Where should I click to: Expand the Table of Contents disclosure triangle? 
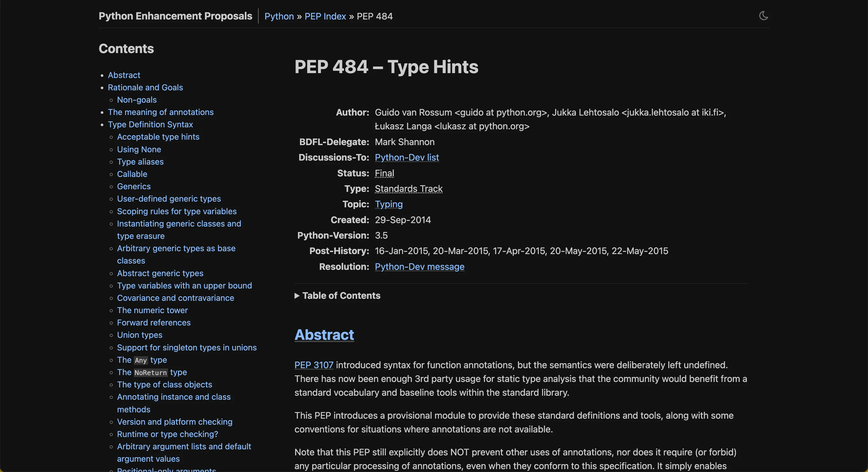297,296
